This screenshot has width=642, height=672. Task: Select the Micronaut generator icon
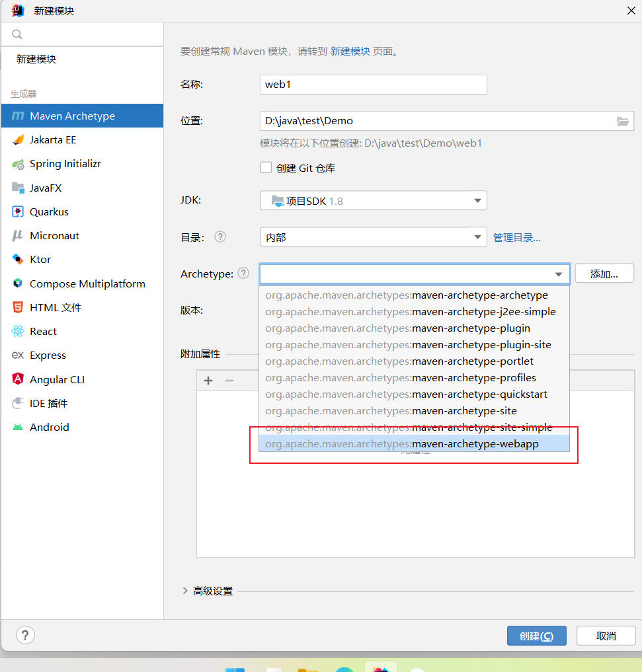(x=18, y=236)
